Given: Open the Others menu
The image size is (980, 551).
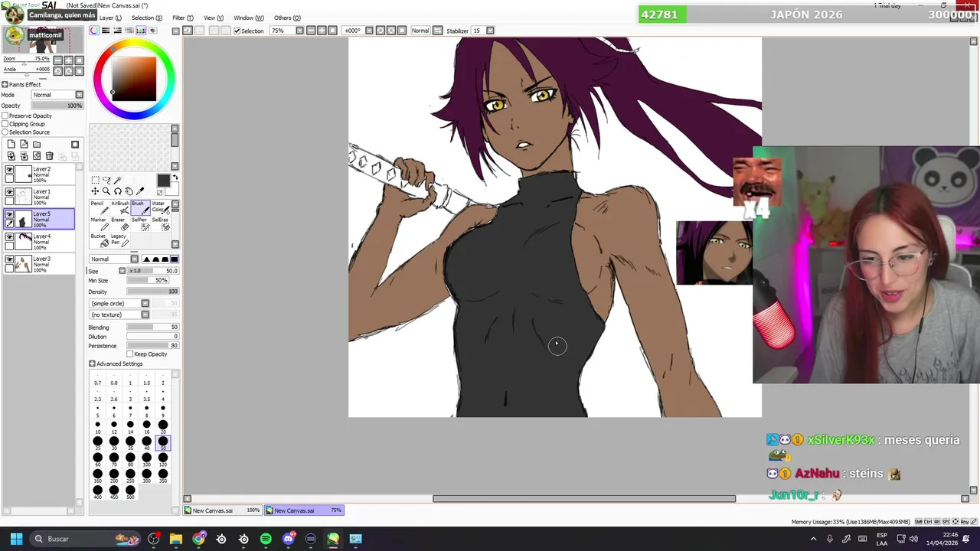Looking at the screenshot, I should tap(287, 18).
